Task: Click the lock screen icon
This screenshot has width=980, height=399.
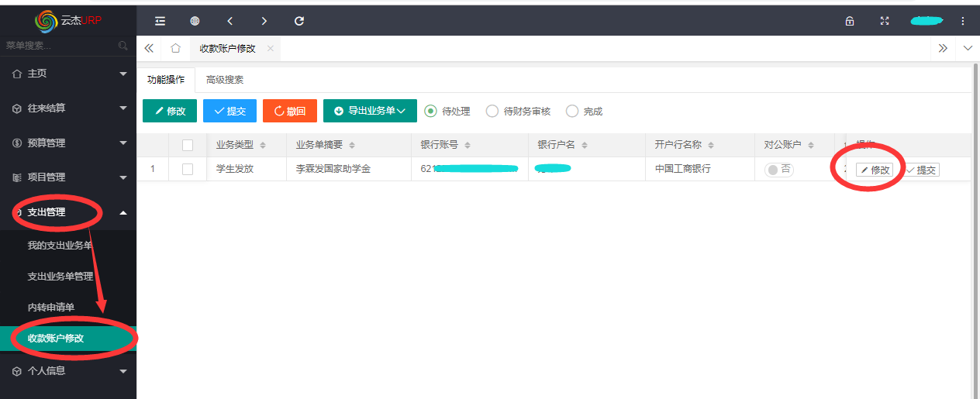Action: click(850, 21)
